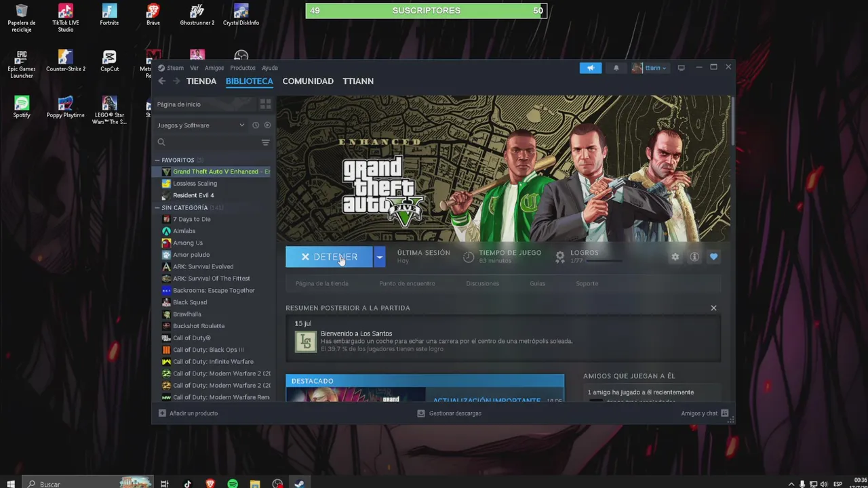The image size is (868, 488).
Task: Click the Steam announcements megaphone icon
Action: tap(590, 68)
